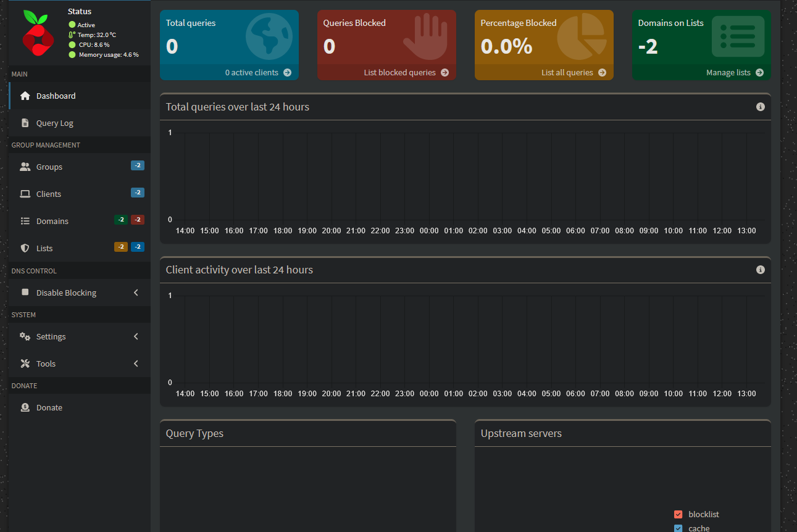797x532 pixels.
Task: Click the 0.0% Percentage Blocked value
Action: pyautogui.click(x=506, y=46)
